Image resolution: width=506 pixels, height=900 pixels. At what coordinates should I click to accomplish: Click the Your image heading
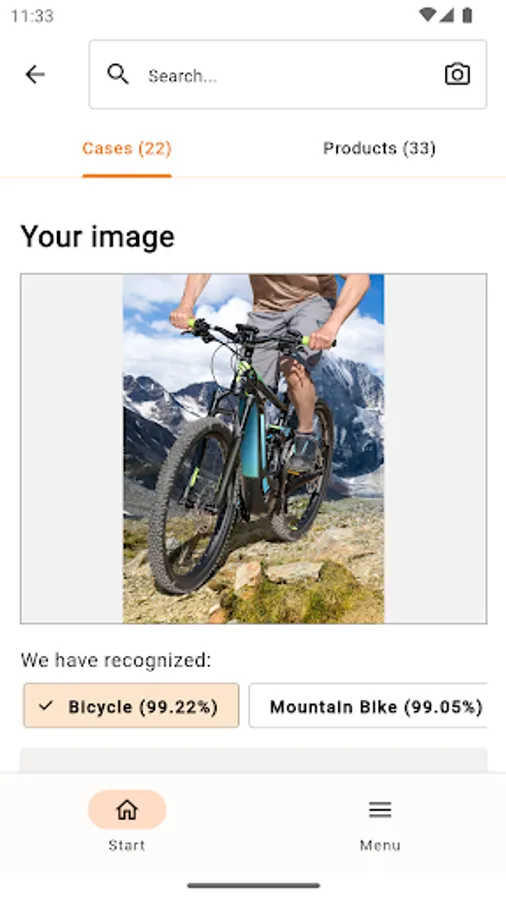coord(98,237)
